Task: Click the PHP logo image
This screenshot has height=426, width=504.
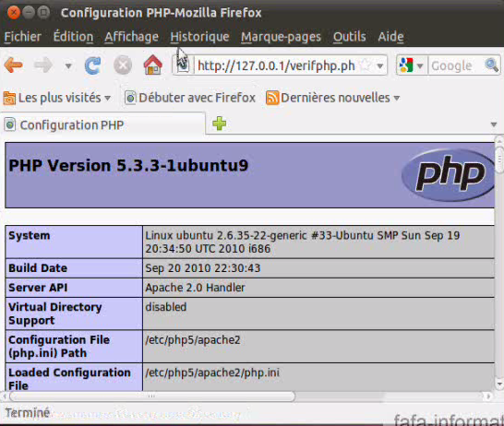Action: [x=449, y=175]
